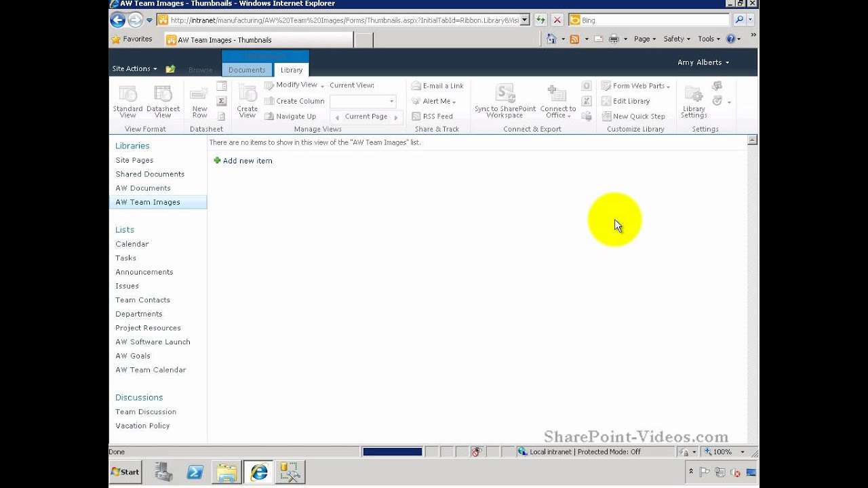Screen dimensions: 868x488
Task: Open the Announcements list
Action: pyautogui.click(x=144, y=272)
